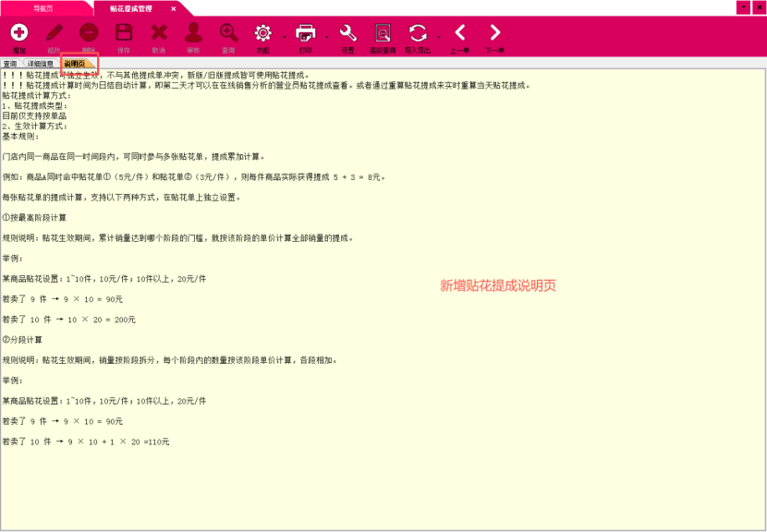767x532 pixels.
Task: Click the 查询 (search) magnifier toolbar icon
Action: click(x=228, y=33)
